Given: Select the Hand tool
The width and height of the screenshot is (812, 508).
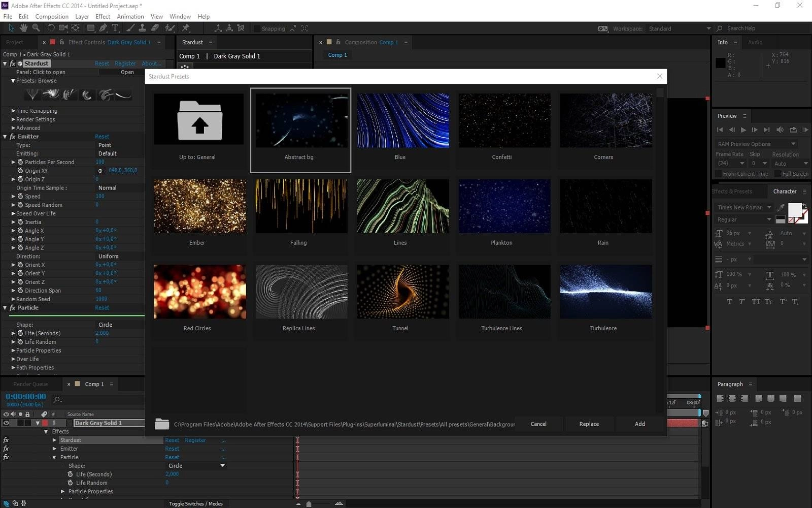Looking at the screenshot, I should pyautogui.click(x=23, y=28).
